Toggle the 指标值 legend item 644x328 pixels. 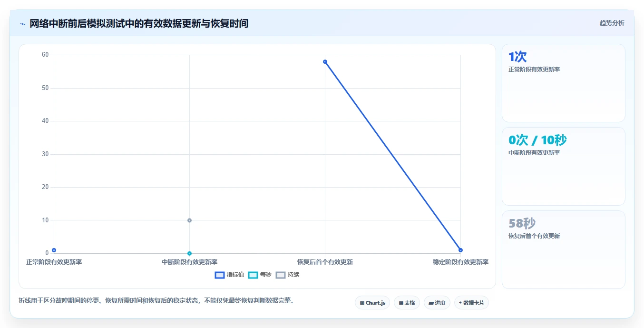(229, 275)
